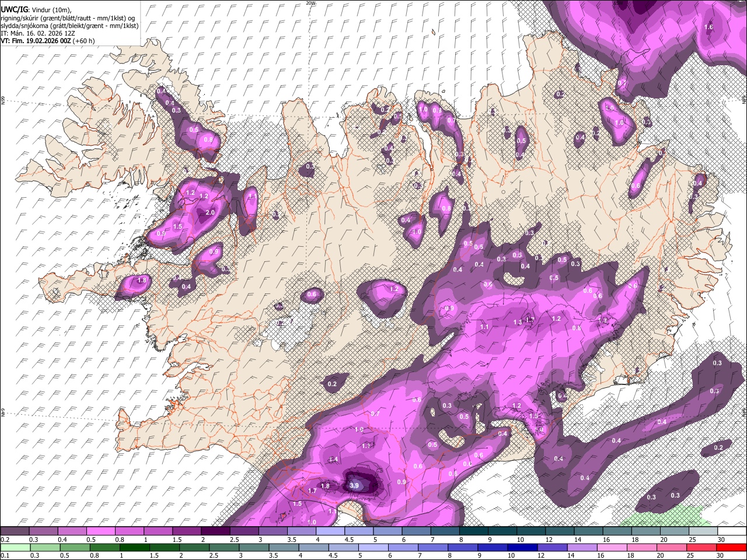747x560 pixels.
Task: Select upper legend swatch between 25 and 30
Action: tap(704, 531)
